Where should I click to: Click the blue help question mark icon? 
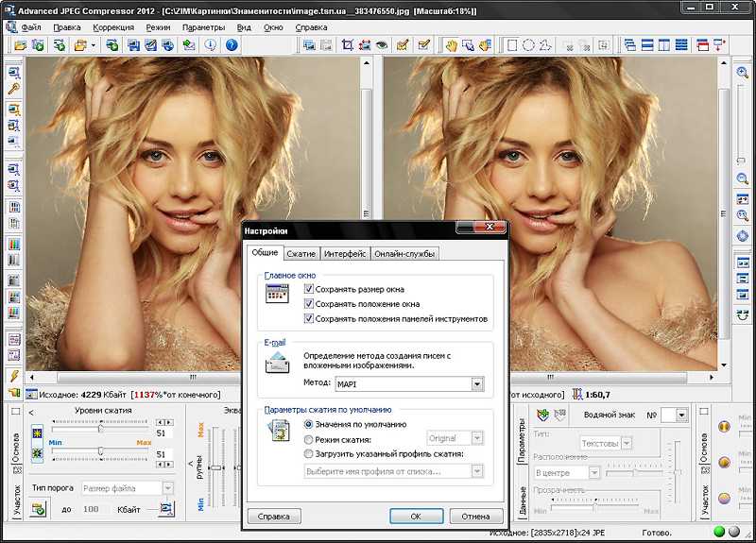[232, 45]
